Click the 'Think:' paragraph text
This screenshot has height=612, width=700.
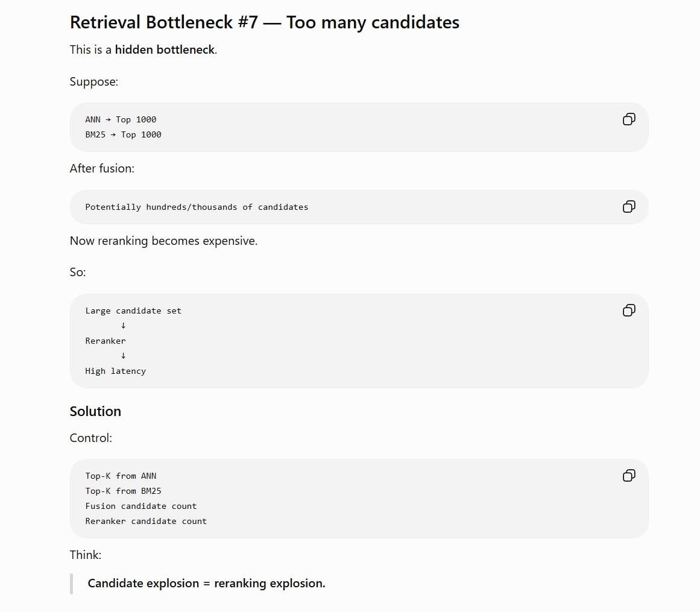[x=85, y=555]
